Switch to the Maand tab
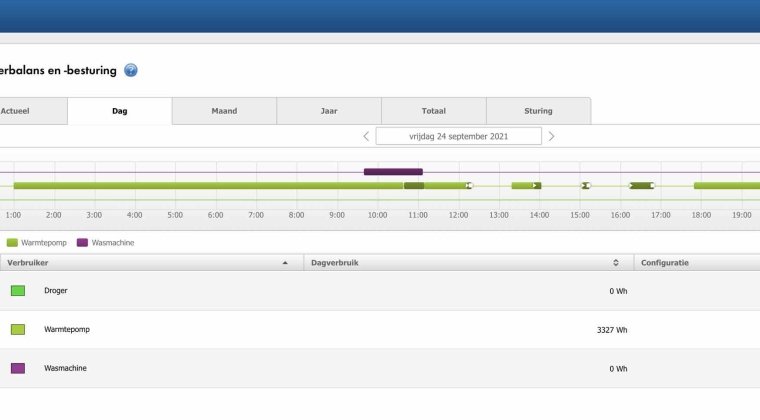 224,111
